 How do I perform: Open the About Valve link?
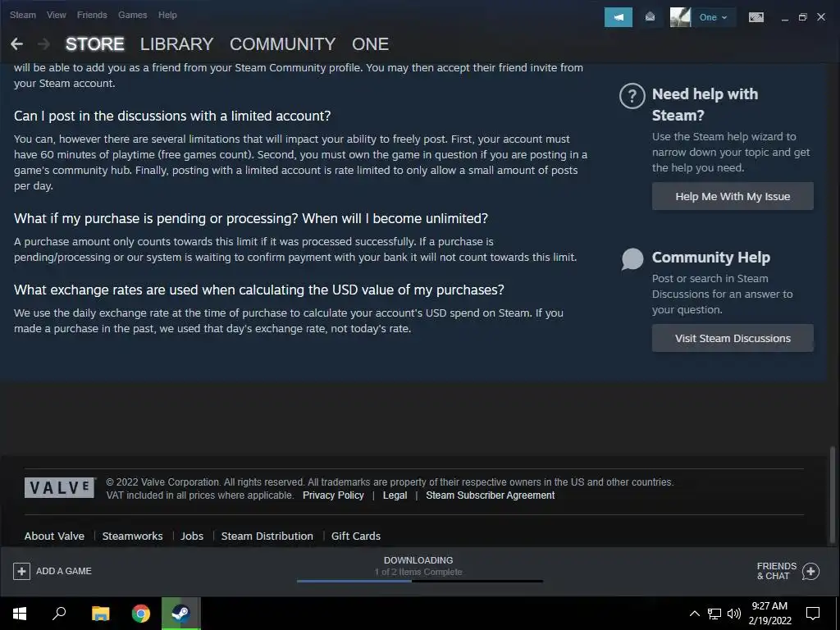coord(54,536)
